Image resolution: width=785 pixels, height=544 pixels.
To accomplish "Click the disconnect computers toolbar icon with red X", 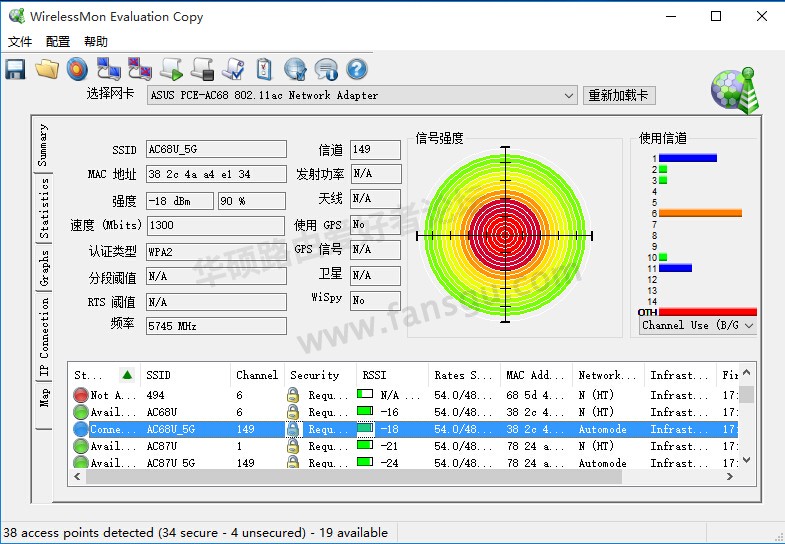I will point(140,69).
